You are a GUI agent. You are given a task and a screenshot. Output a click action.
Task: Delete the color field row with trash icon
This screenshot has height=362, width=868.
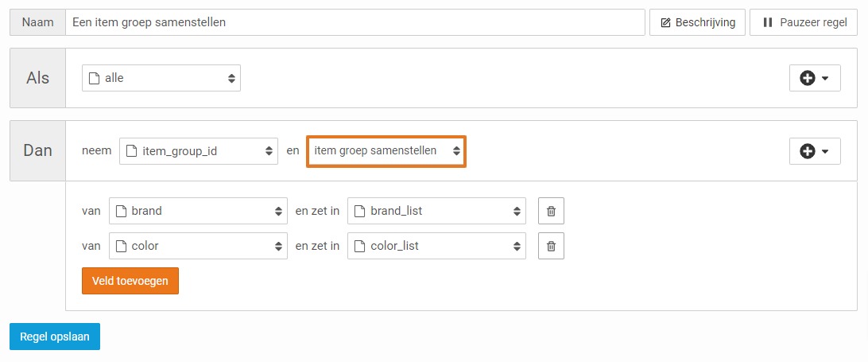(551, 246)
